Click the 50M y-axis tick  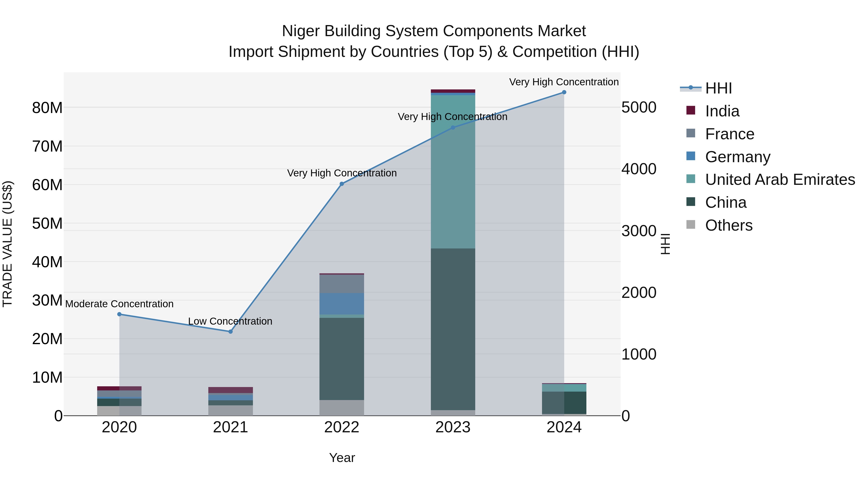[47, 224]
